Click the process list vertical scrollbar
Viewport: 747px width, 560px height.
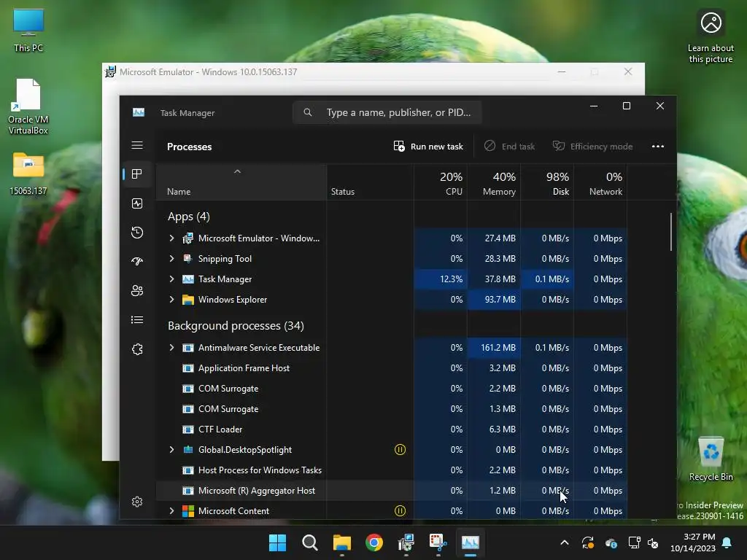(671, 231)
